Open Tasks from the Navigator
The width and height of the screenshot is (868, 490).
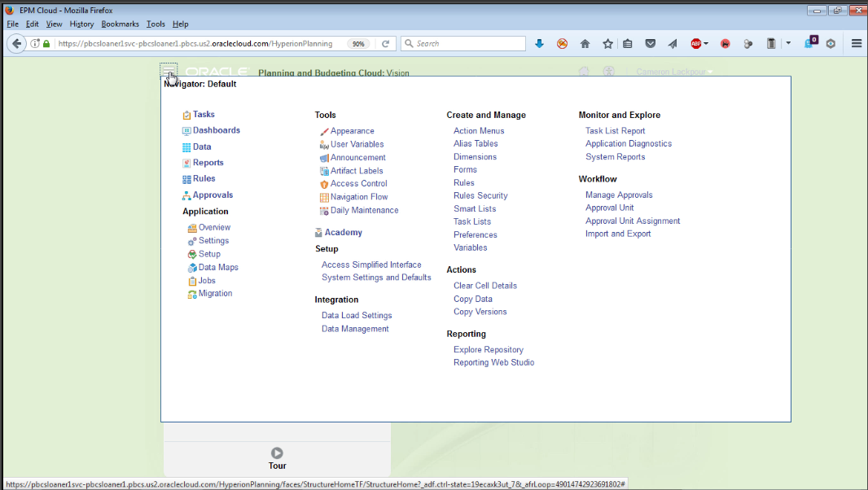click(x=204, y=114)
